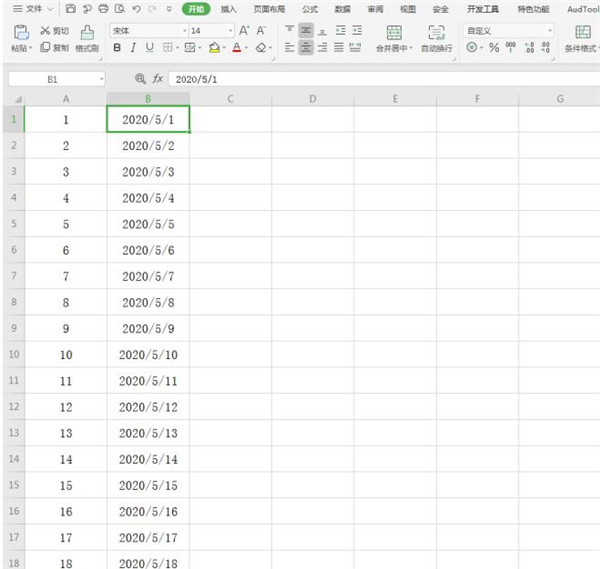Select cell B10 containing 2020/5/10
This screenshot has height=569, width=600.
[x=148, y=355]
